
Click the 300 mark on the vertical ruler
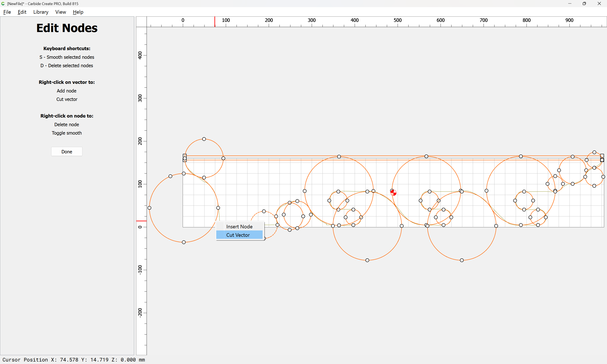click(x=140, y=98)
